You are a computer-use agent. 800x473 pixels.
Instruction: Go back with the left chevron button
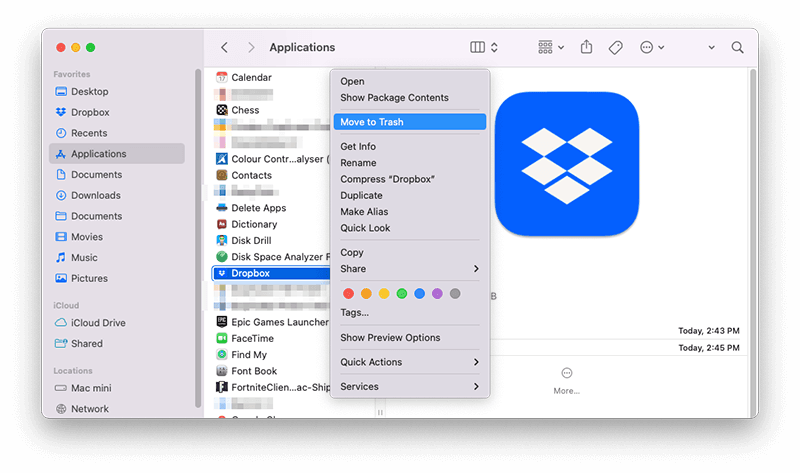pyautogui.click(x=224, y=47)
